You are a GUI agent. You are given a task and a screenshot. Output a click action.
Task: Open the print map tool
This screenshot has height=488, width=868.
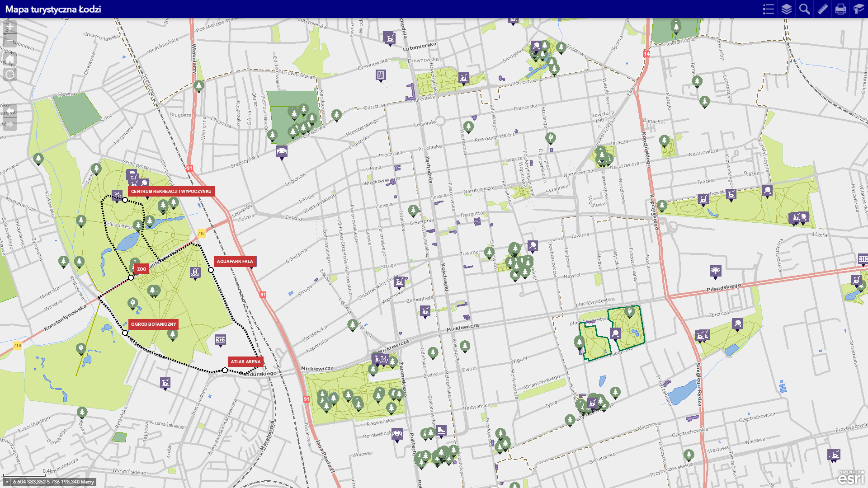click(x=841, y=9)
